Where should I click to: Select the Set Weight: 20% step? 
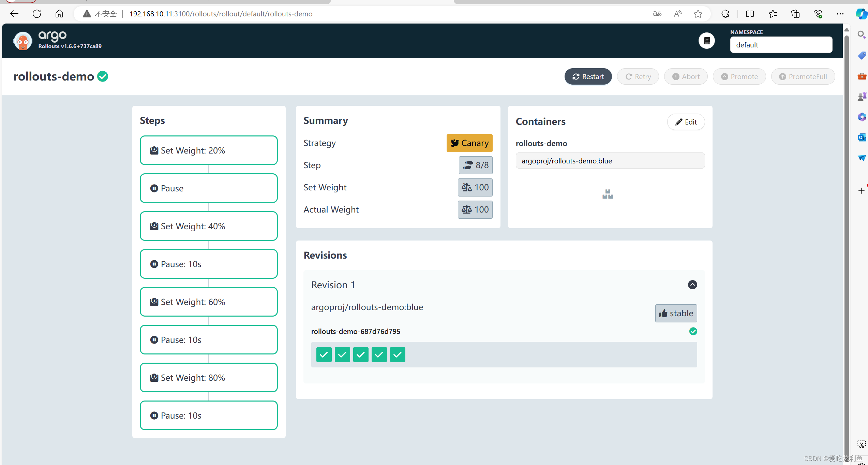tap(208, 150)
